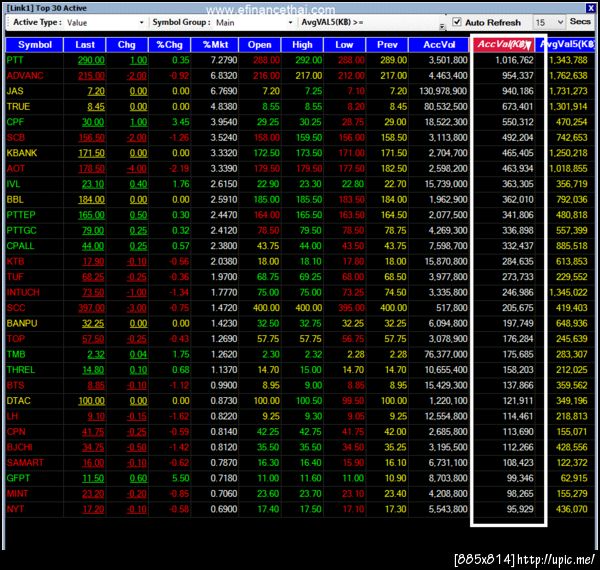The width and height of the screenshot is (600, 570).
Task: Click NYT AccVal value 95,929
Action: tap(520, 510)
